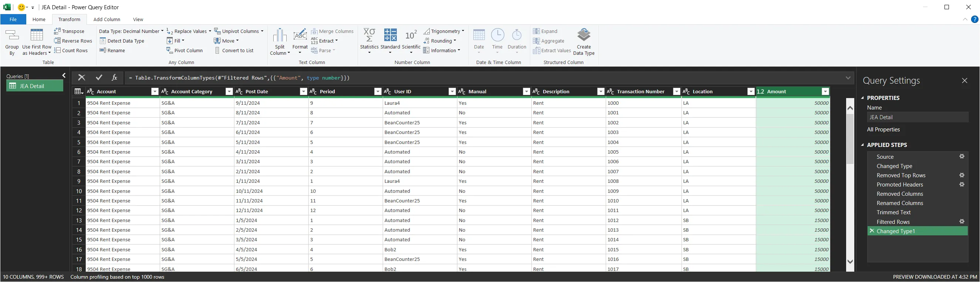Switch to the Add Column tab

[x=107, y=19]
